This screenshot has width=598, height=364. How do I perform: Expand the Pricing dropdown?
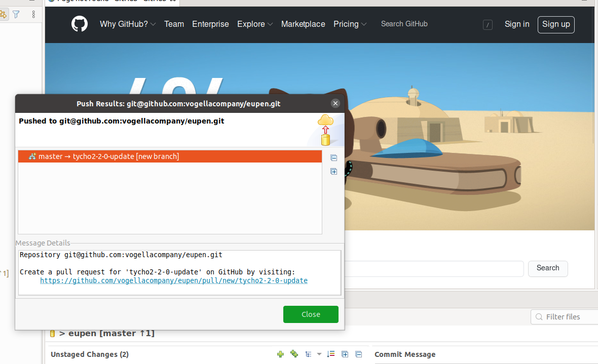click(x=350, y=24)
